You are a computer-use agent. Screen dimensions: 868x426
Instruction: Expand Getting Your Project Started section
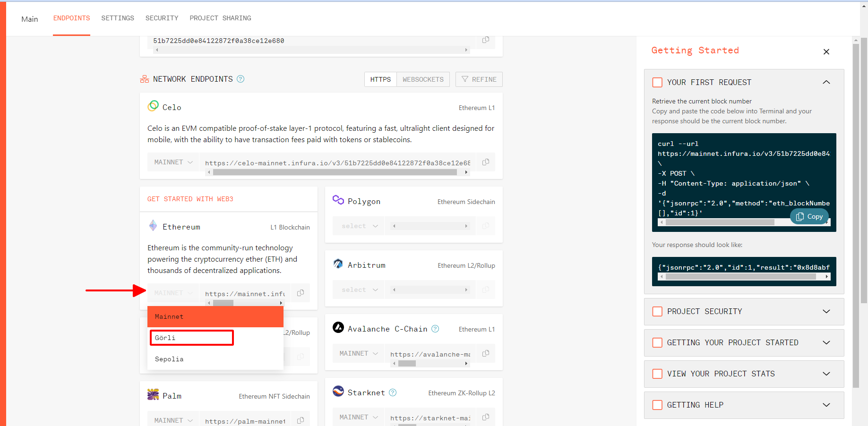[x=826, y=342]
